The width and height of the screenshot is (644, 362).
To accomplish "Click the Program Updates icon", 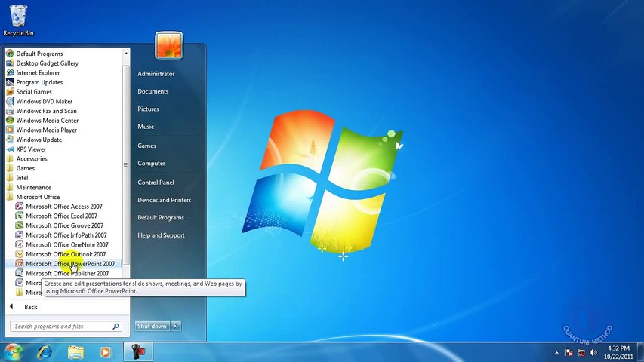I will [x=10, y=82].
